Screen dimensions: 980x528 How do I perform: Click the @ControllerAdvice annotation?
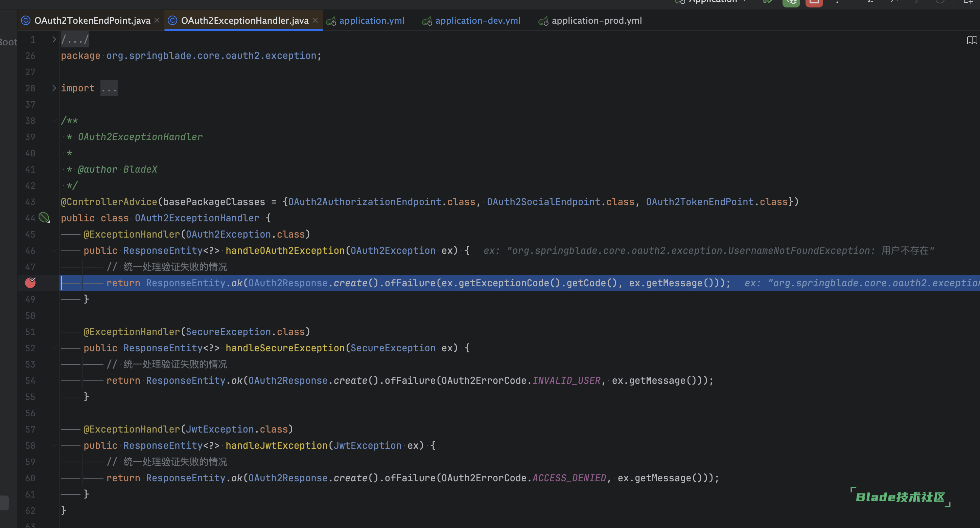click(109, 202)
